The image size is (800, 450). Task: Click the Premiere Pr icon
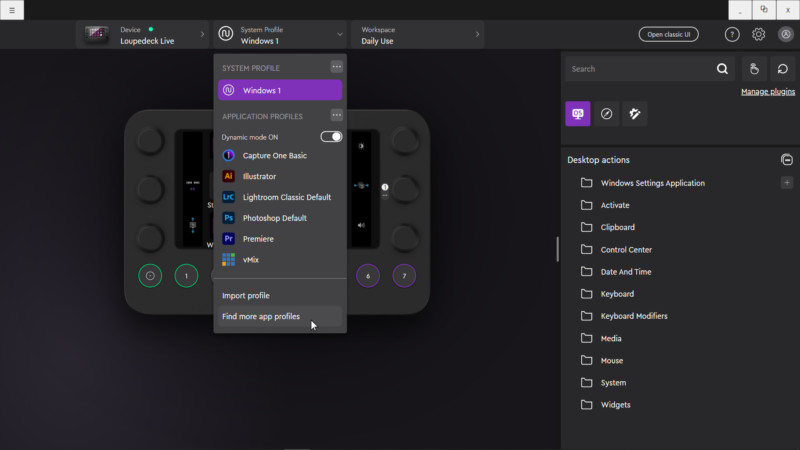pos(229,239)
